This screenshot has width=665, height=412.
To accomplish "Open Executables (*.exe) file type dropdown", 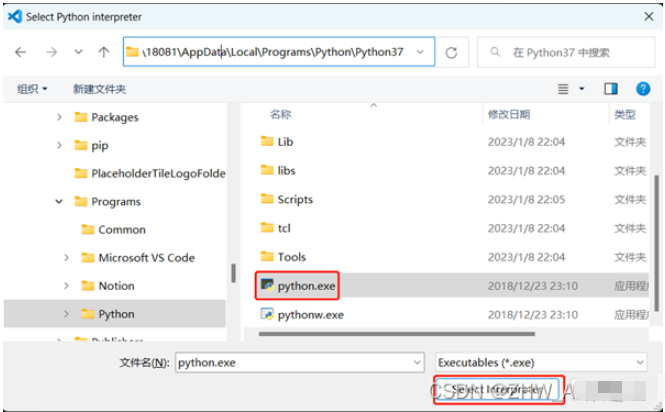I will 541,363.
